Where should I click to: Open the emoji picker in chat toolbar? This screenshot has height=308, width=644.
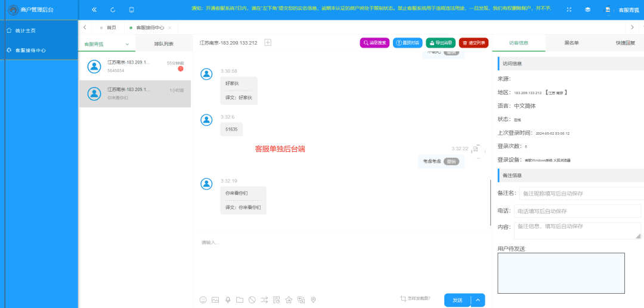tap(203, 300)
